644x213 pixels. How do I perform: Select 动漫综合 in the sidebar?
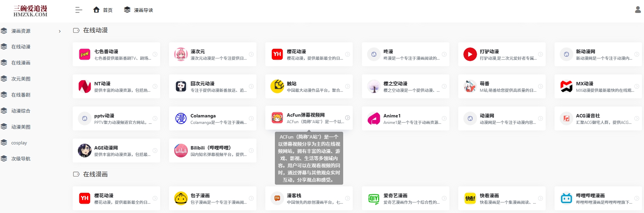[x=21, y=111]
